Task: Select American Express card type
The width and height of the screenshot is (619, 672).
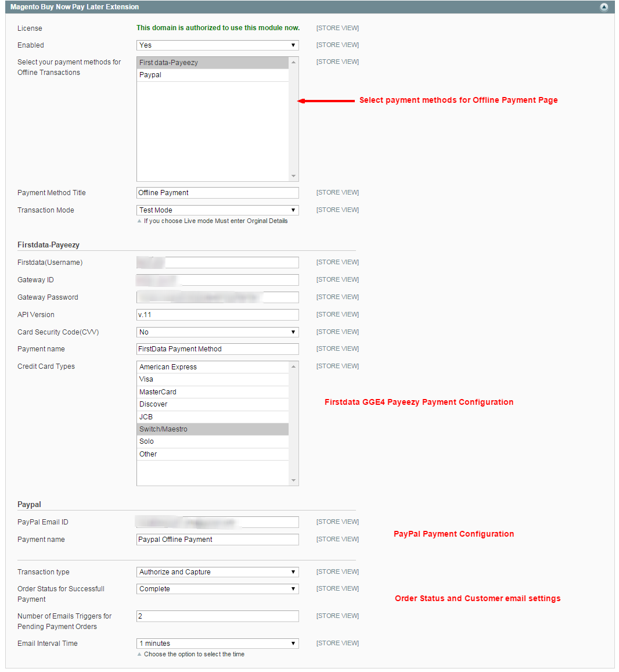Action: (x=213, y=367)
